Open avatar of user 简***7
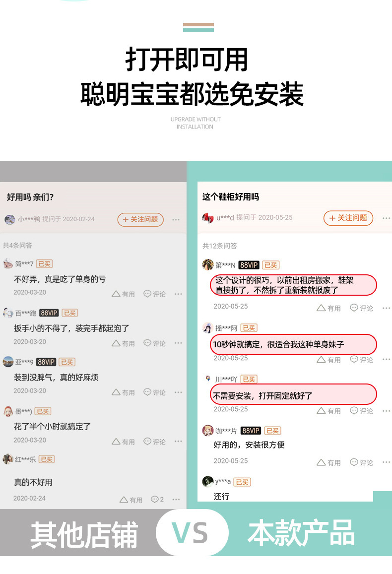 point(8,263)
